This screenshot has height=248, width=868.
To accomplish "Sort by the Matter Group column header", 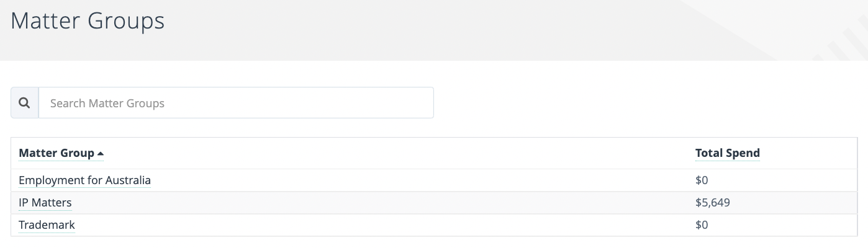I will pos(57,153).
